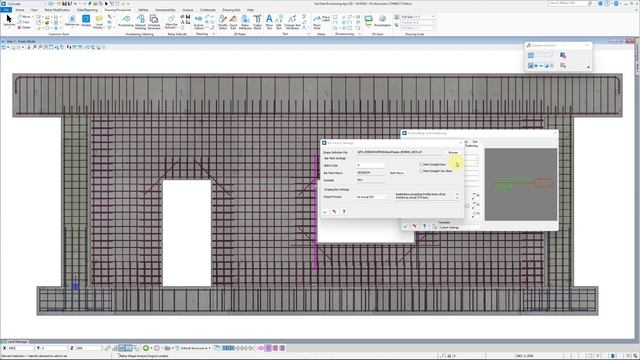Click Browse button for shape definition file
Image resolution: width=640 pixels, height=360 pixels.
click(453, 152)
